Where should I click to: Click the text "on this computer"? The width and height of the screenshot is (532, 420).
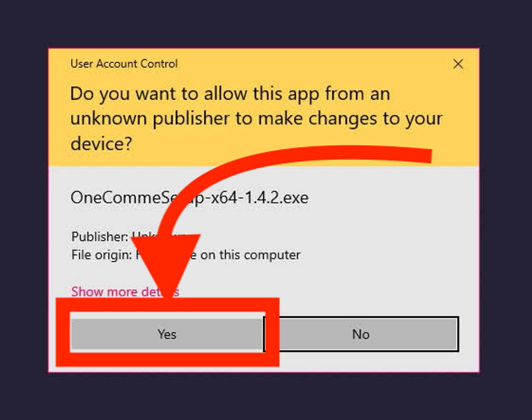250,255
